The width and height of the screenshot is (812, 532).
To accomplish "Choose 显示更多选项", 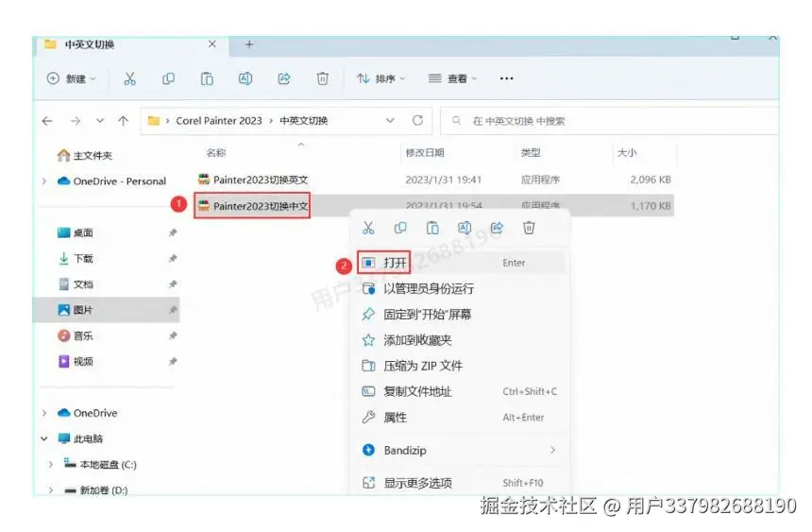I will point(460,483).
